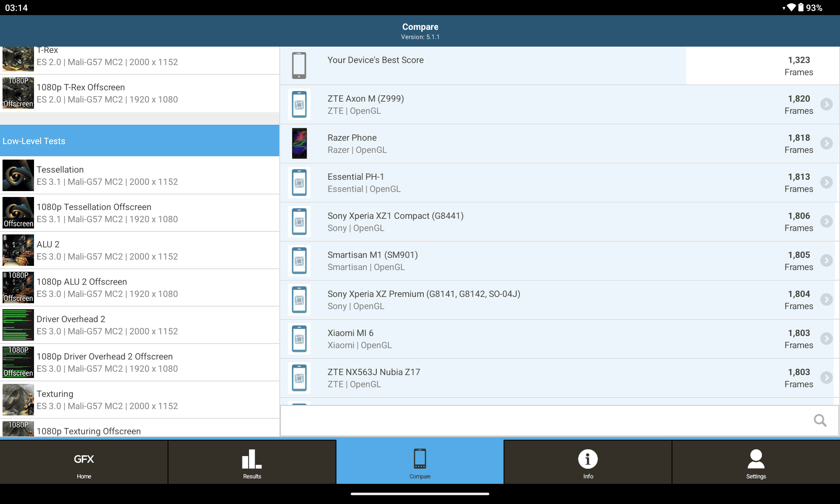This screenshot has width=840, height=504.
Task: Select the 1080p ALU 2 Offscreen test
Action: click(x=139, y=288)
